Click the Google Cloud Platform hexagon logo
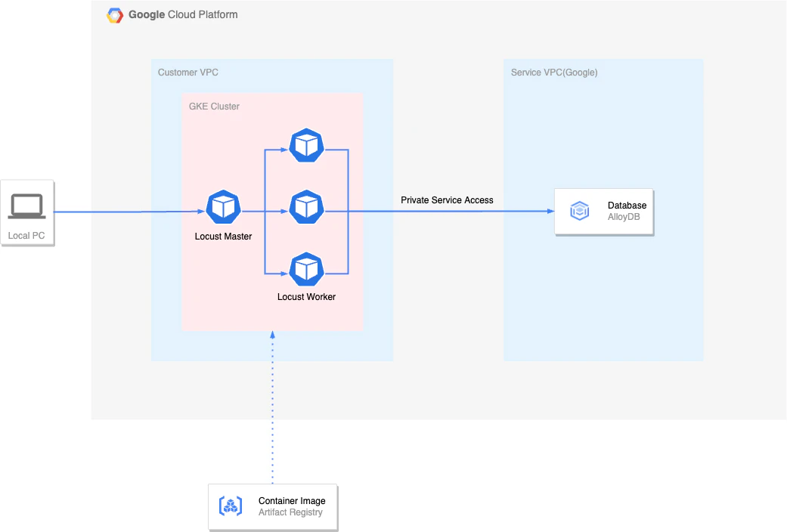 [x=115, y=15]
